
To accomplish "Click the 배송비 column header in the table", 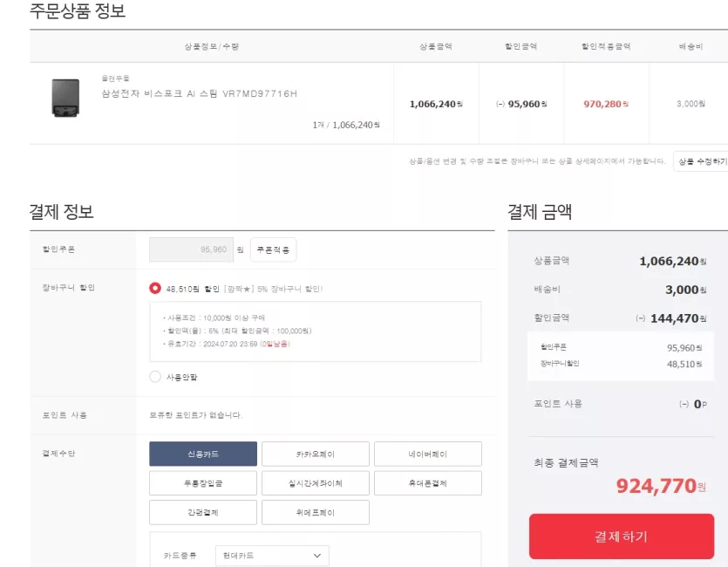I will [691, 46].
